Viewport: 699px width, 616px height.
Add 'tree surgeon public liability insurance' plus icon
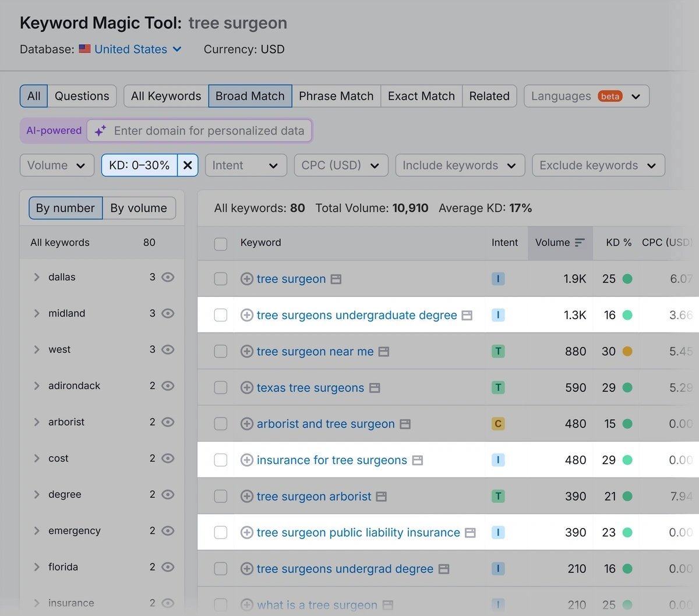point(247,532)
